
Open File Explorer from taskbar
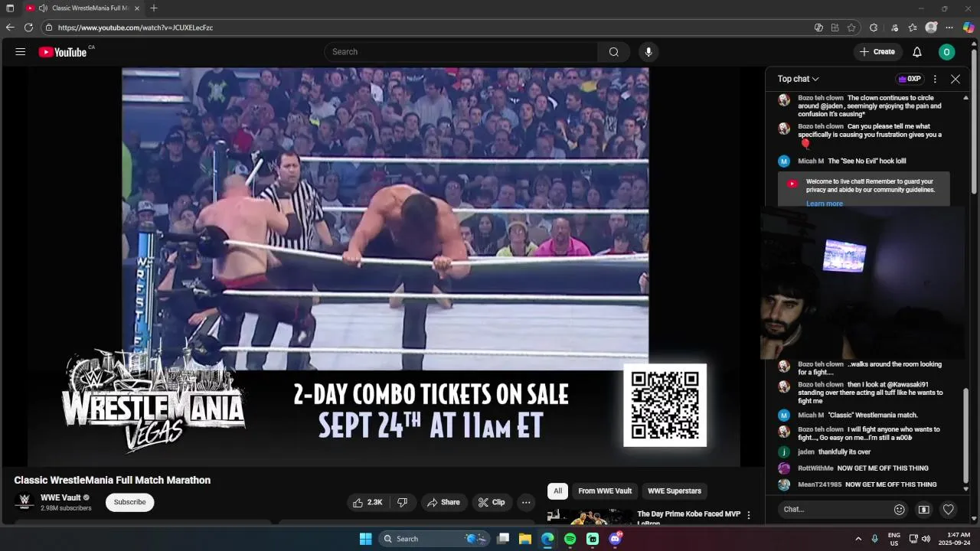click(x=525, y=539)
